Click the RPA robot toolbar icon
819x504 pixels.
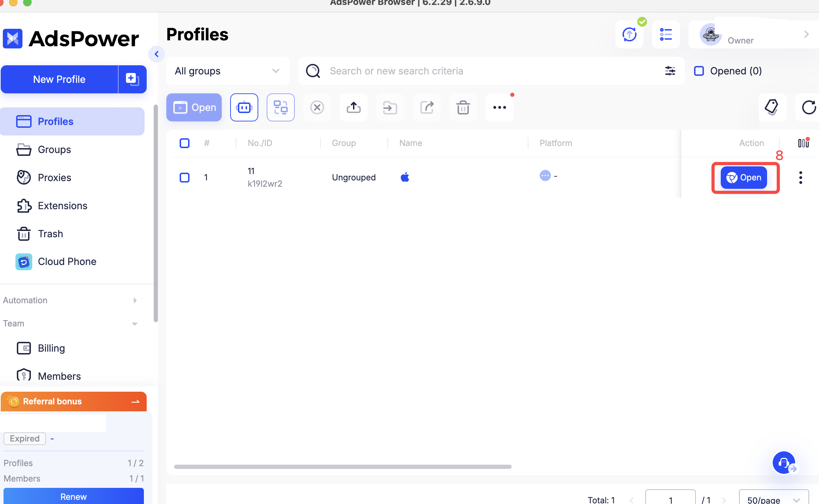point(244,107)
